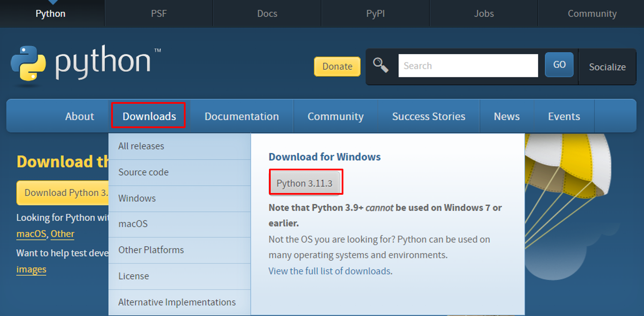Click the Download for Windows heading
Screen dimensions: 644x316
coord(325,157)
